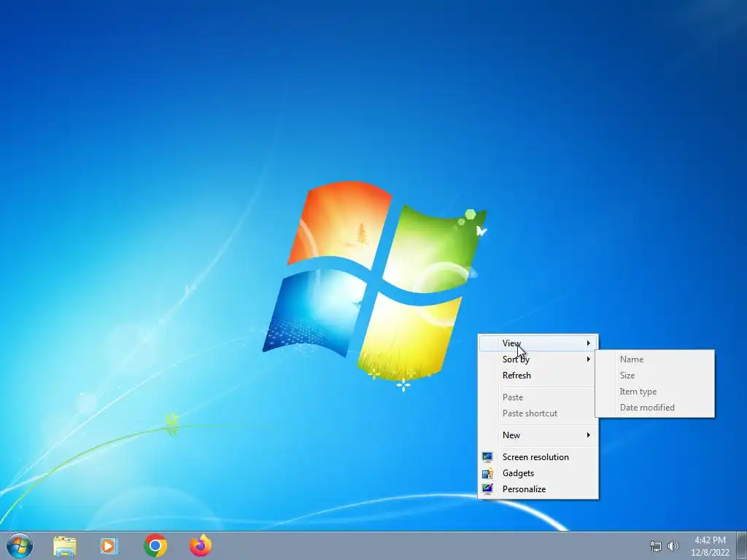
Task: Choose Gadgets from the context menu
Action: click(x=538, y=472)
